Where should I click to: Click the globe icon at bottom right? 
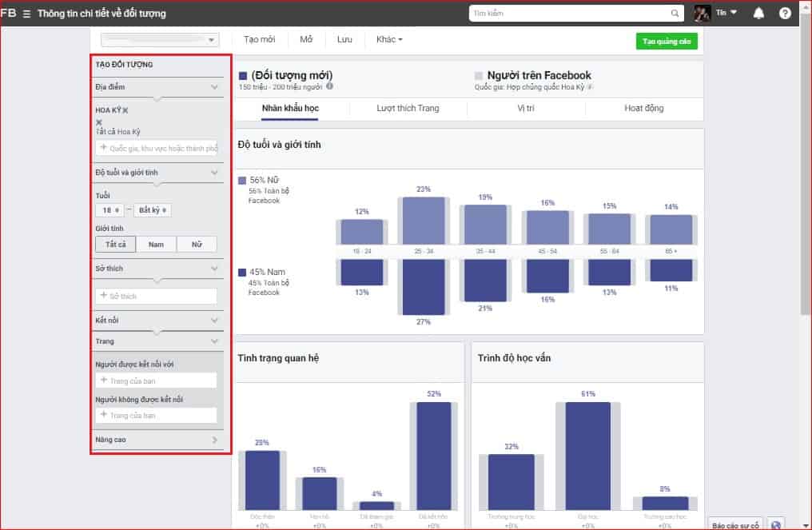tap(774, 524)
